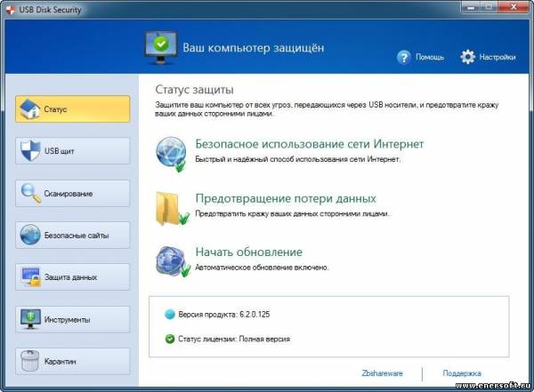Click the USB Disk Security title bar icon

tap(10, 10)
